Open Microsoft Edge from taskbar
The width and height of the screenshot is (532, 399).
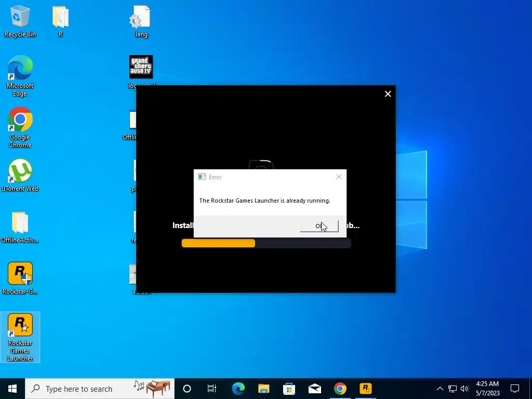[238, 389]
